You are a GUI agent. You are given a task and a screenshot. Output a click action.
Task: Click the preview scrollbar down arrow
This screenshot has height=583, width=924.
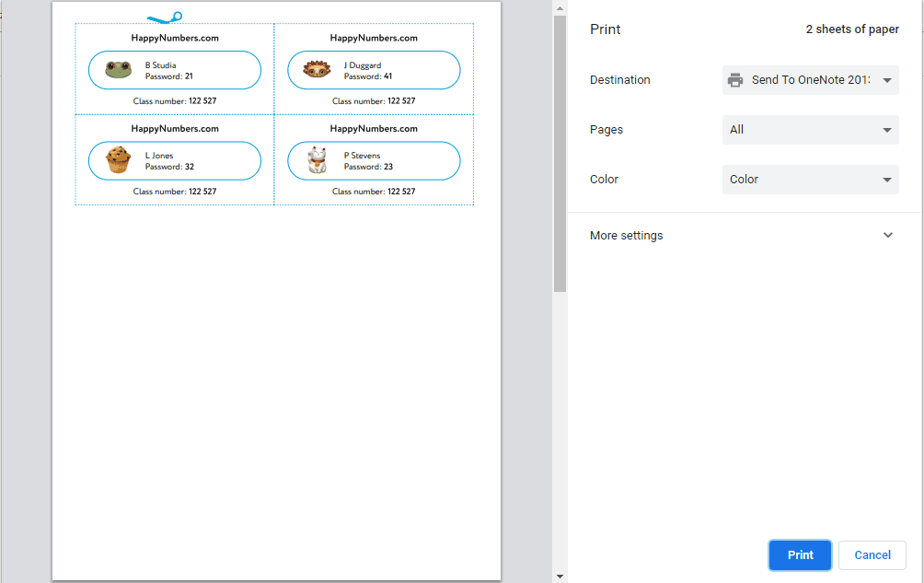(560, 577)
